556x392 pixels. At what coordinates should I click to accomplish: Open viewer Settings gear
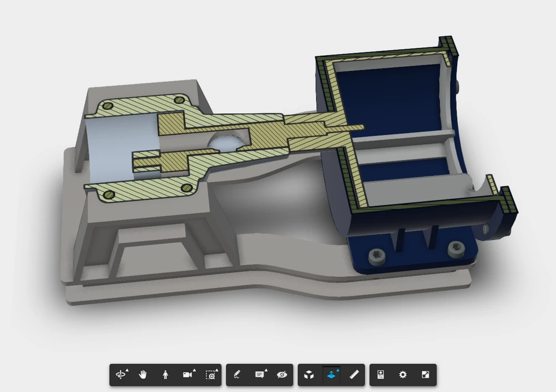click(403, 375)
